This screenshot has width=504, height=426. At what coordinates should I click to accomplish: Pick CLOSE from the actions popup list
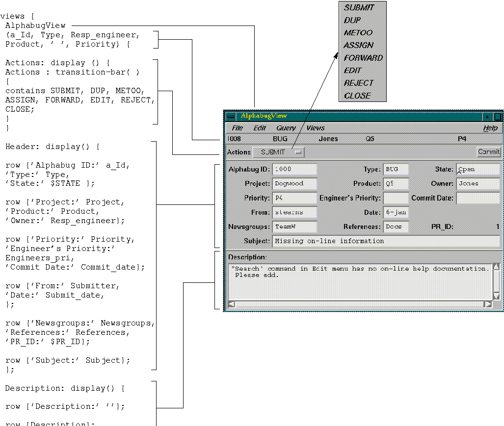(x=357, y=96)
